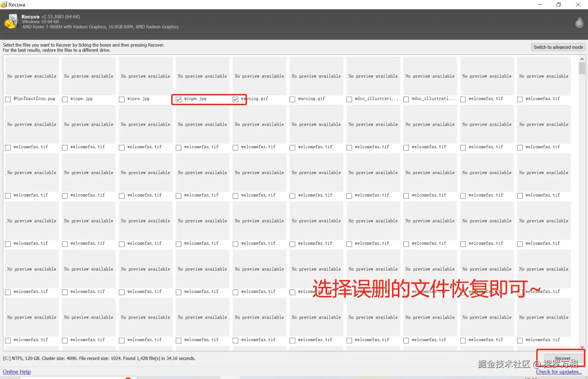Click the Recuva hard-hat logo in the header

click(11, 21)
